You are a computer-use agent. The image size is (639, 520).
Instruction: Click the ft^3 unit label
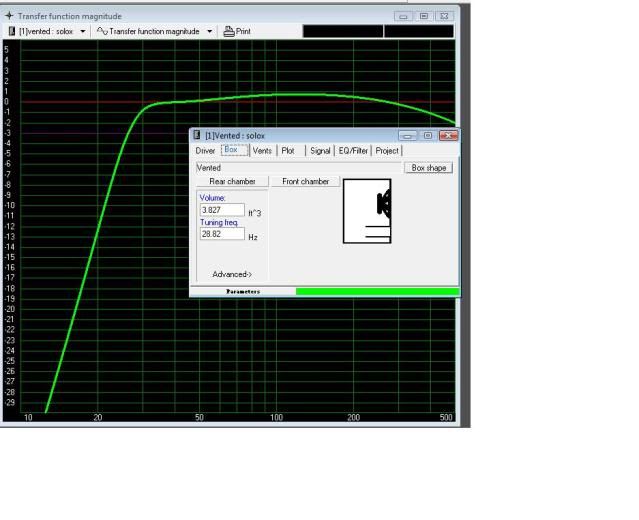tap(255, 213)
